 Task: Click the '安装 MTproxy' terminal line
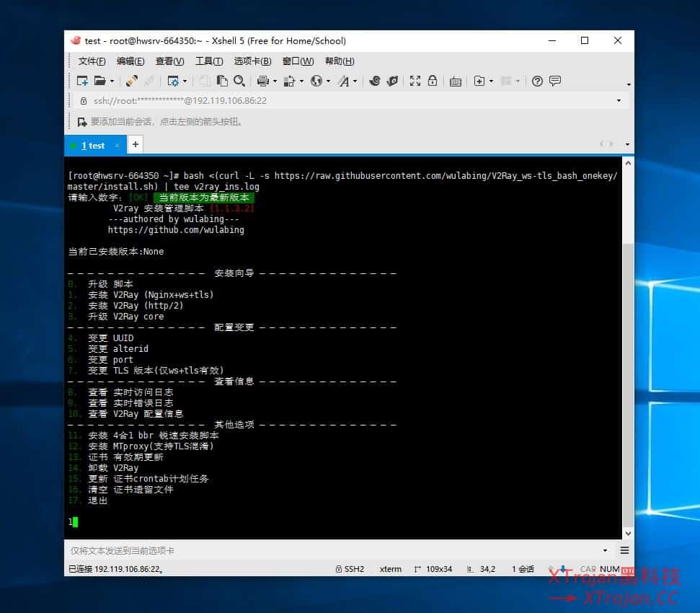(x=151, y=446)
